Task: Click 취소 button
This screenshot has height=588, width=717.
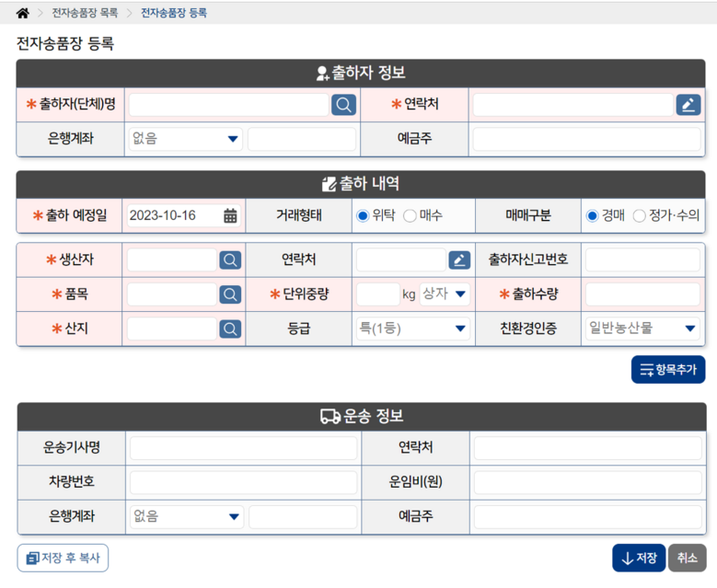Action: pos(688,558)
